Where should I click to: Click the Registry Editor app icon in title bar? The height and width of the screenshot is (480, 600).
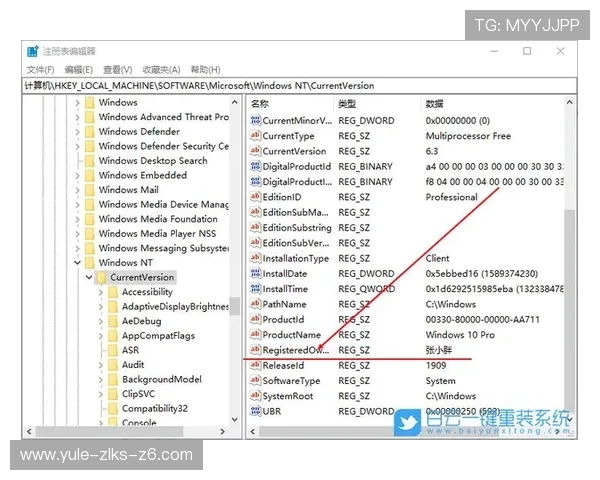point(33,51)
